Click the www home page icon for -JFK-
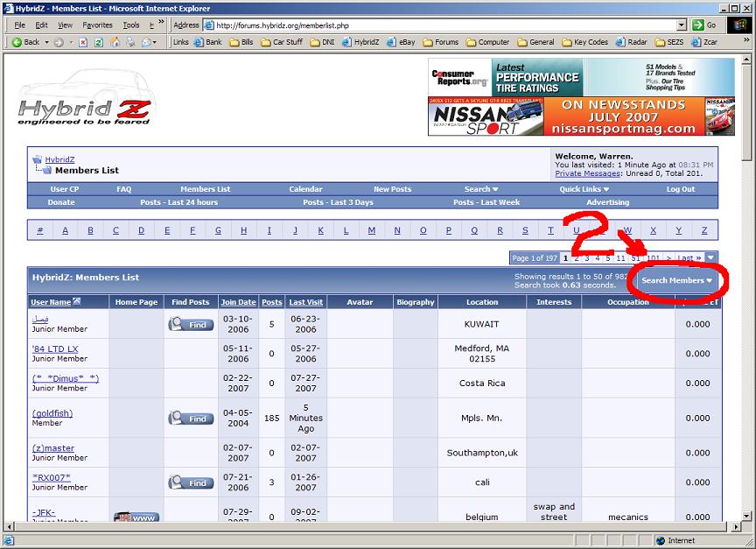756x549 pixels. (x=136, y=517)
